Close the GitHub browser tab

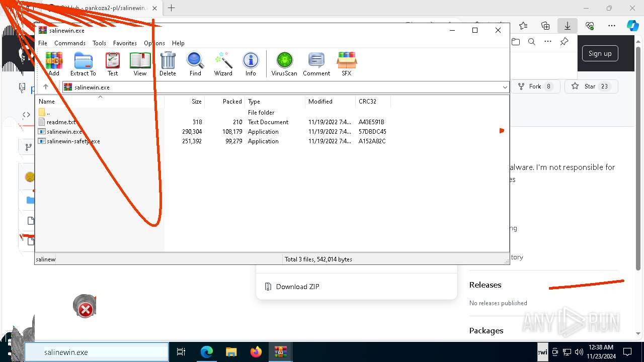(x=154, y=9)
